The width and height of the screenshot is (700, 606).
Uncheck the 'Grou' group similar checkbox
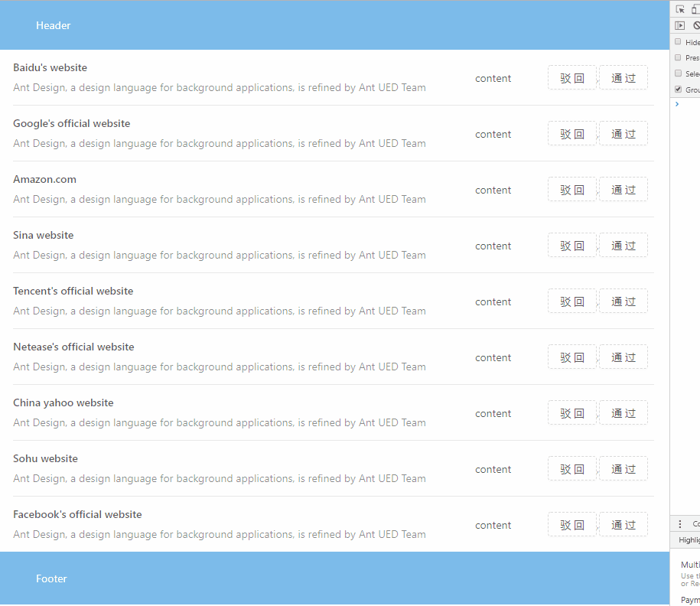click(678, 90)
